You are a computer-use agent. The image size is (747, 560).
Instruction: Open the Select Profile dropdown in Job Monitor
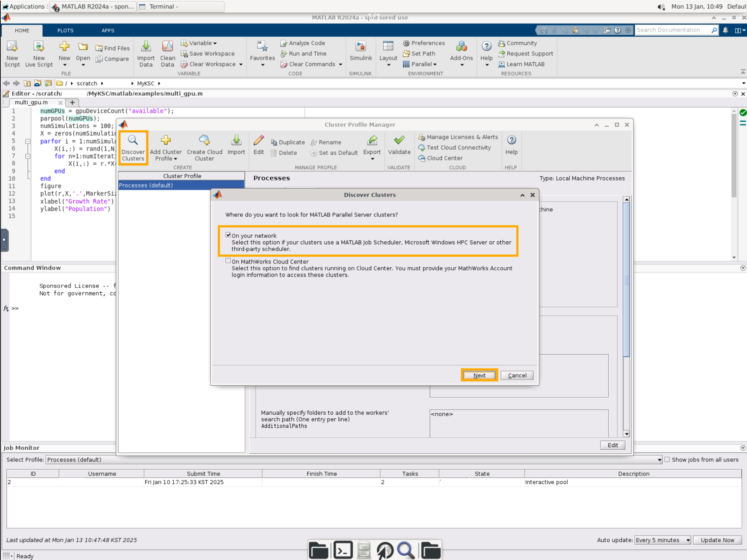[x=354, y=460]
